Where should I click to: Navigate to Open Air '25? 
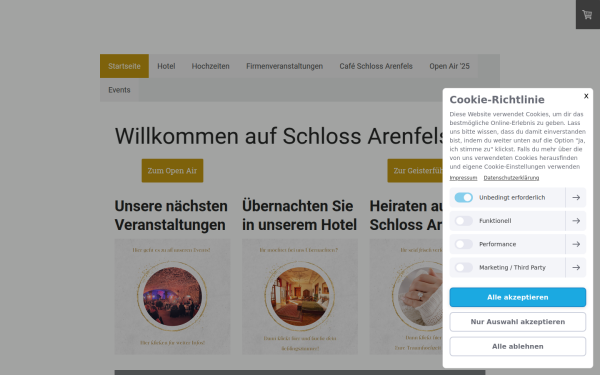pos(449,66)
